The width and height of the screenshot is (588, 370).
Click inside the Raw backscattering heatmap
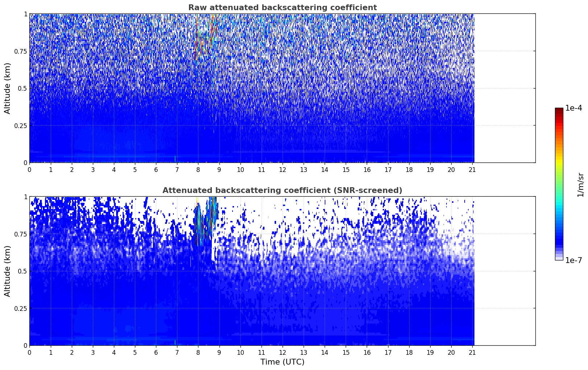282,88
